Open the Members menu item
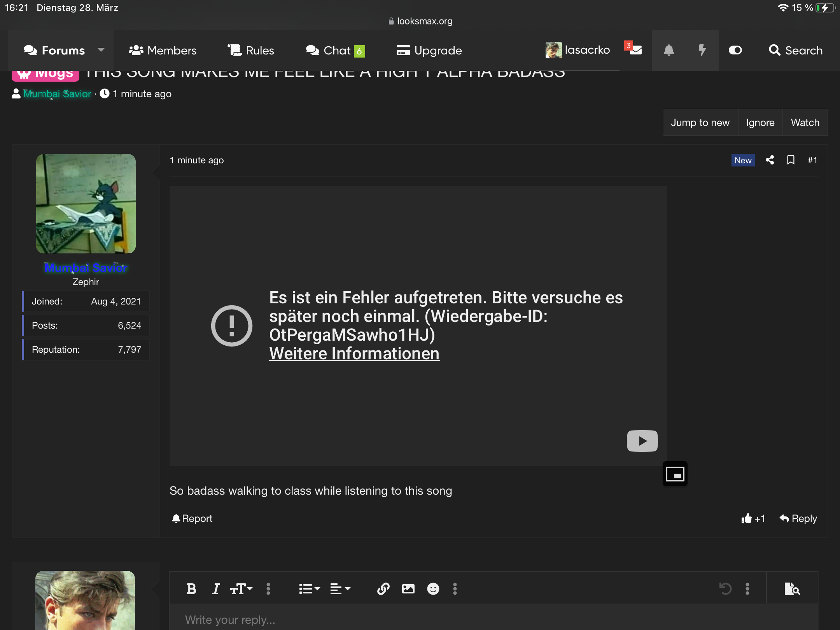Screen dimensions: 840x630 tap(163, 51)
